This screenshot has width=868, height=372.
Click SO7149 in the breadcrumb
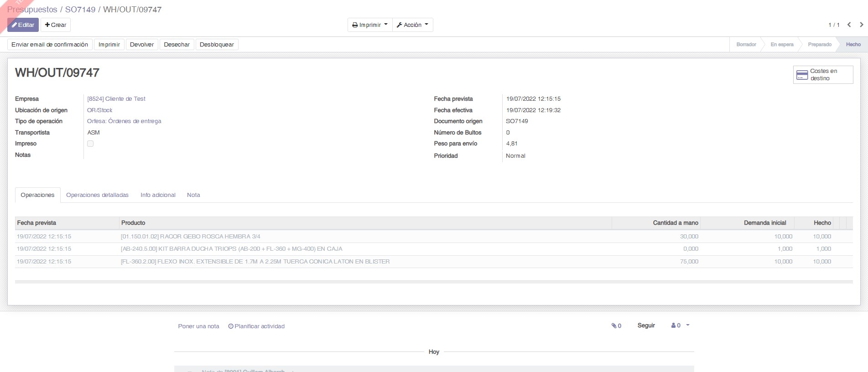point(80,10)
